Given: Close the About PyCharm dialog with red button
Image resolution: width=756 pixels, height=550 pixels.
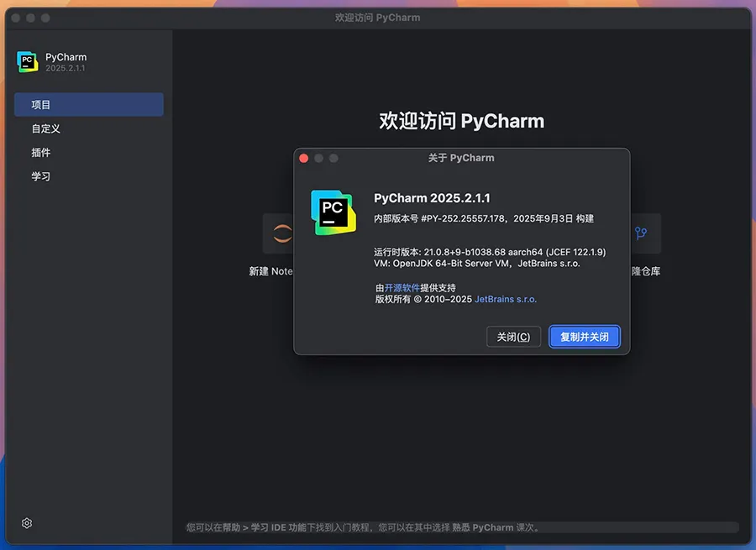Looking at the screenshot, I should (x=304, y=158).
